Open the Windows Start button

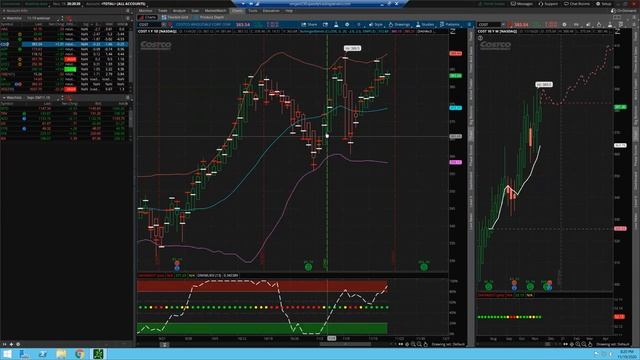click(x=7, y=354)
